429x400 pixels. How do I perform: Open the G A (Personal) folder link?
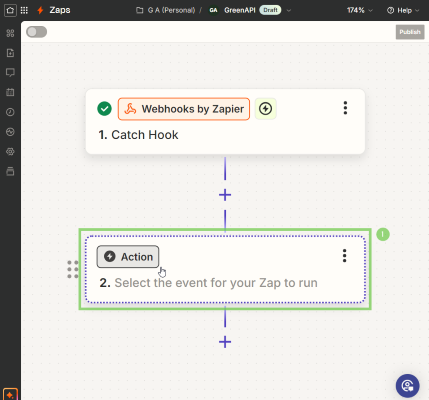point(166,10)
